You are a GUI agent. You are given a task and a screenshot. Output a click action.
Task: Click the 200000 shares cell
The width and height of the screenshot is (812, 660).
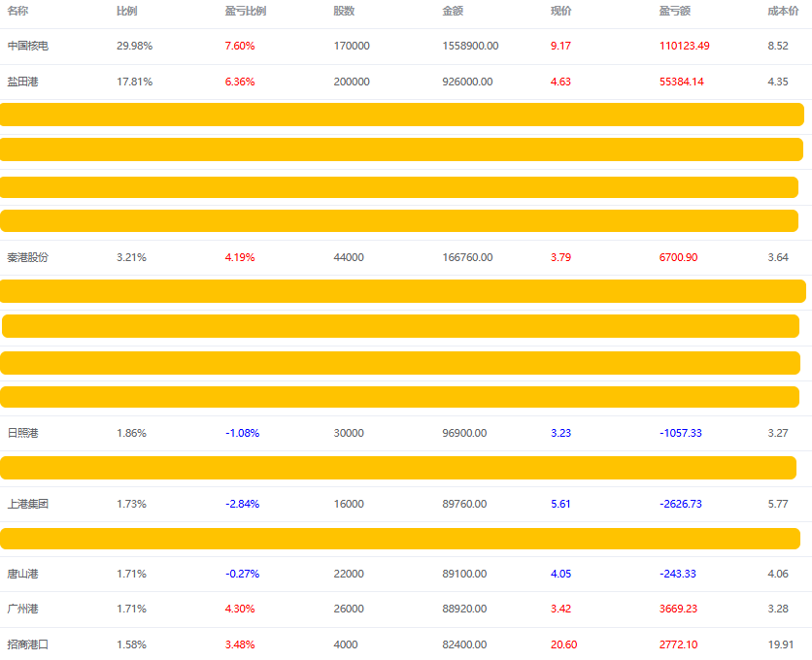pyautogui.click(x=352, y=82)
